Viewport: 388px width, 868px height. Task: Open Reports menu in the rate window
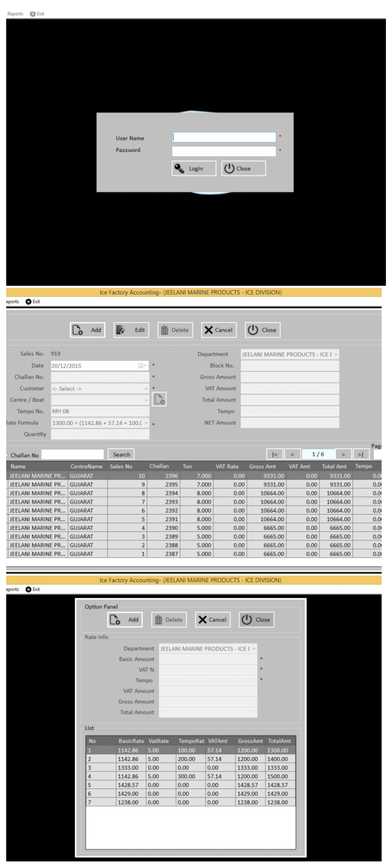[x=12, y=589]
